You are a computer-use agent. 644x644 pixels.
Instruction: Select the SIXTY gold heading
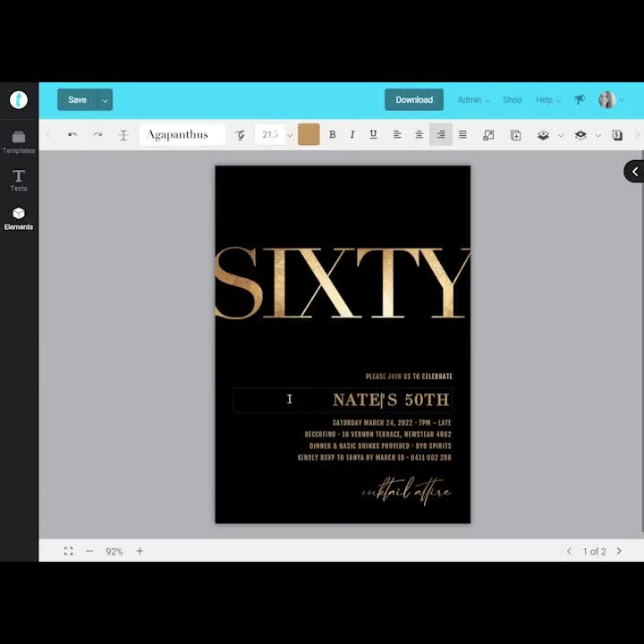point(343,283)
